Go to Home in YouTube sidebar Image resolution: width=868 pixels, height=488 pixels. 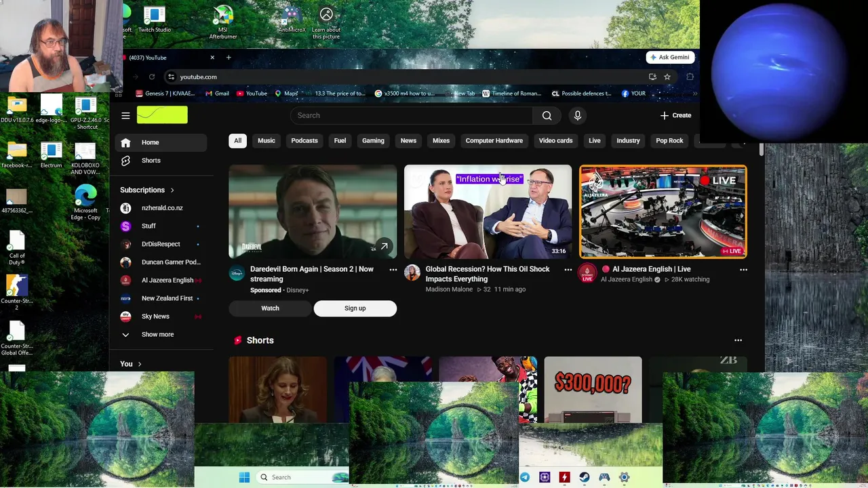click(x=159, y=142)
